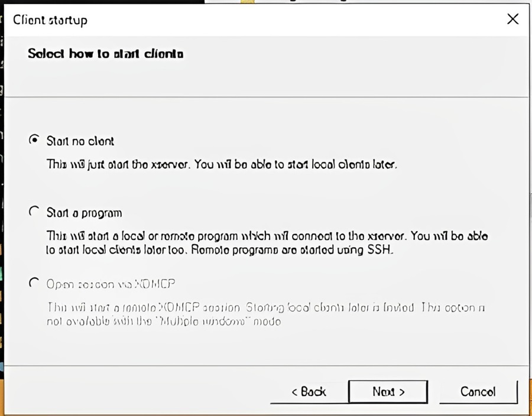Click the "Client startup" window title
Screen dimensions: 532x416
click(50, 19)
